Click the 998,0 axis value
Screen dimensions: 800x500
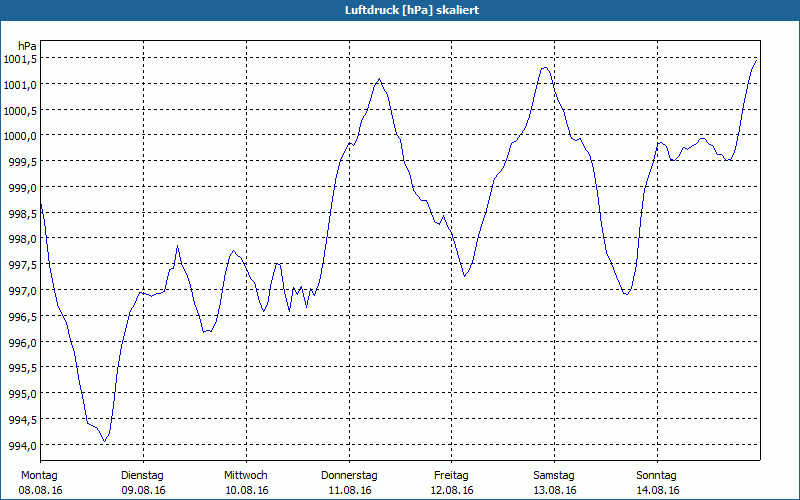pos(22,239)
